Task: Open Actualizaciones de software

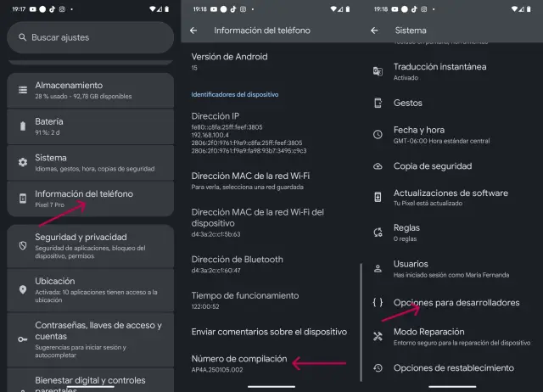Action: click(x=451, y=197)
